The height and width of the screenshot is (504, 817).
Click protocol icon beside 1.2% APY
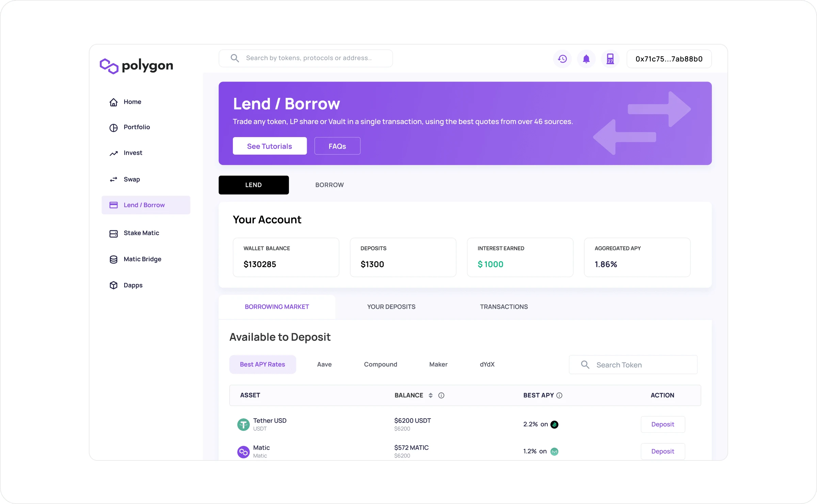(x=555, y=452)
